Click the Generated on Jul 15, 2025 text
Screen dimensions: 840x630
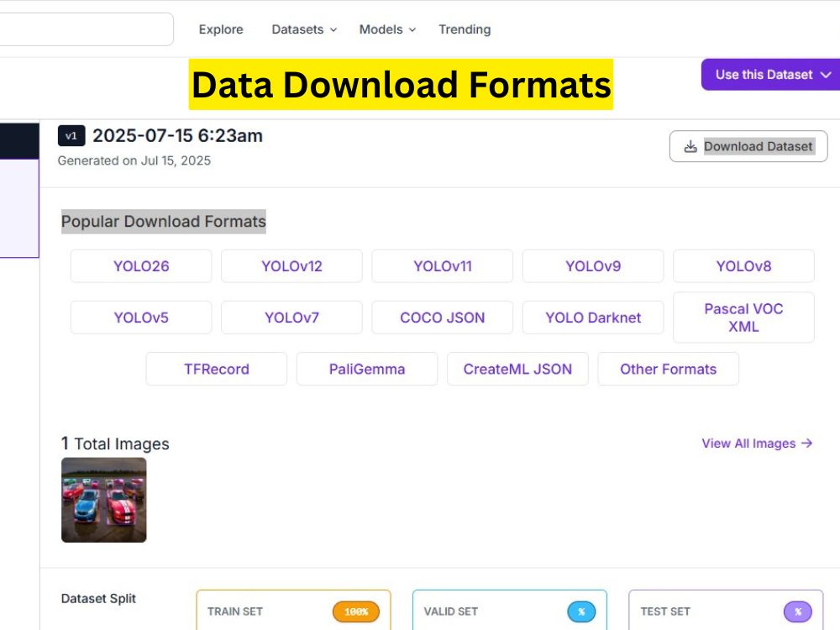(x=134, y=160)
